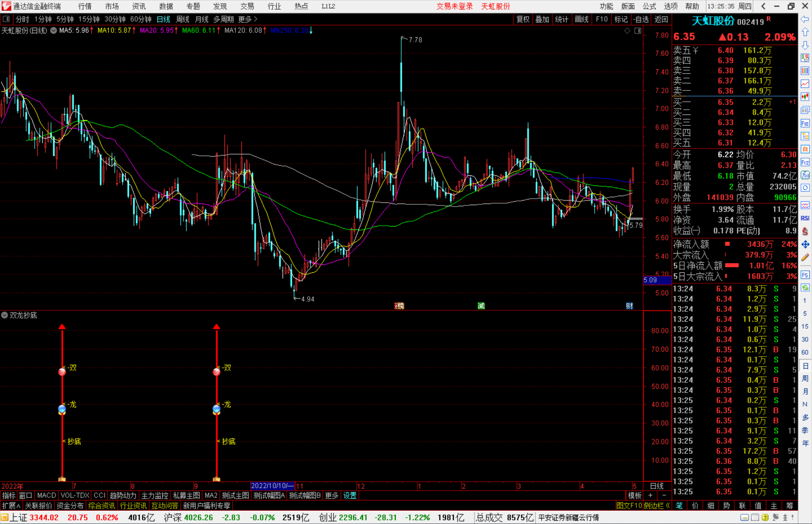Viewport: 812px width, 524px height.
Task: Click the blue message box status bar icon
Action: pyautogui.click(x=745, y=518)
